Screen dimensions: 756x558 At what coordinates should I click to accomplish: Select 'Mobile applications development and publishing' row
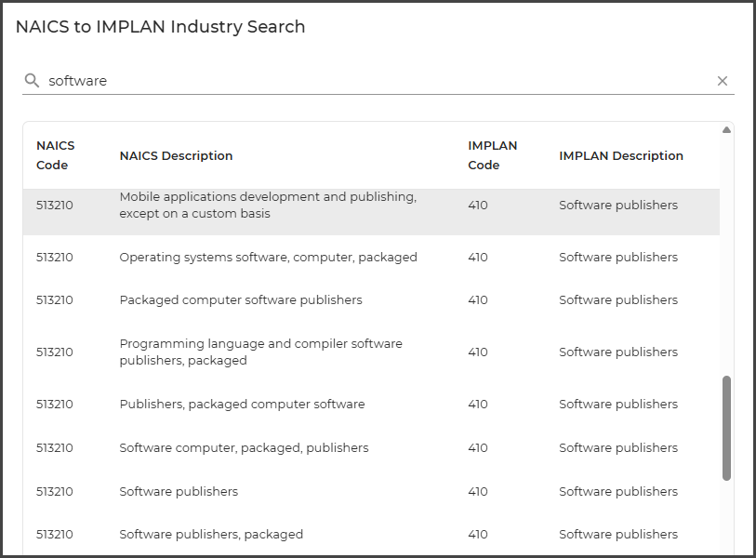pos(371,211)
